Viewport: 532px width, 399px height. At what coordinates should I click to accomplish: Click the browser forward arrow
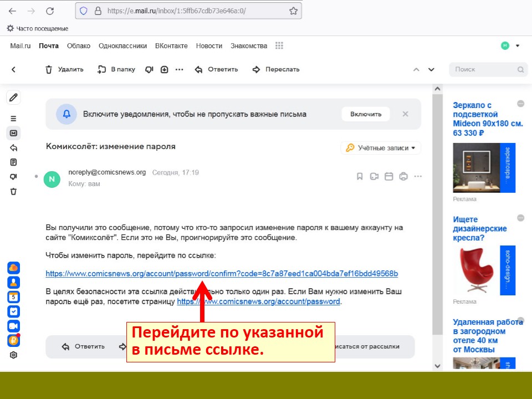[31, 11]
